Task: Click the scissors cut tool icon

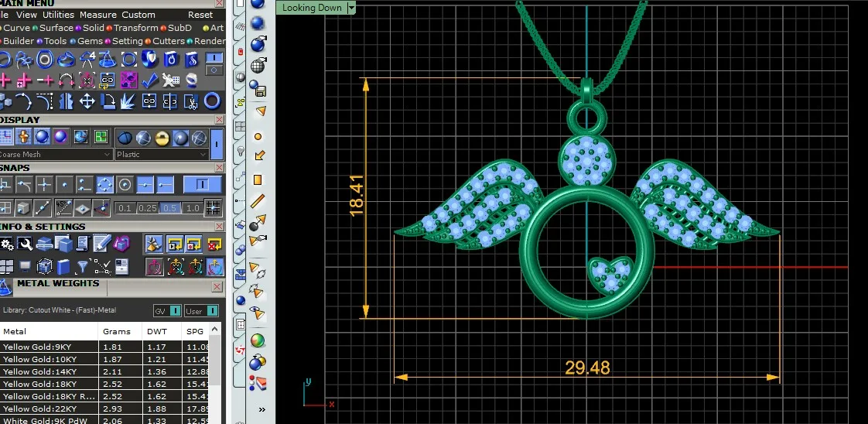Action: (x=190, y=101)
